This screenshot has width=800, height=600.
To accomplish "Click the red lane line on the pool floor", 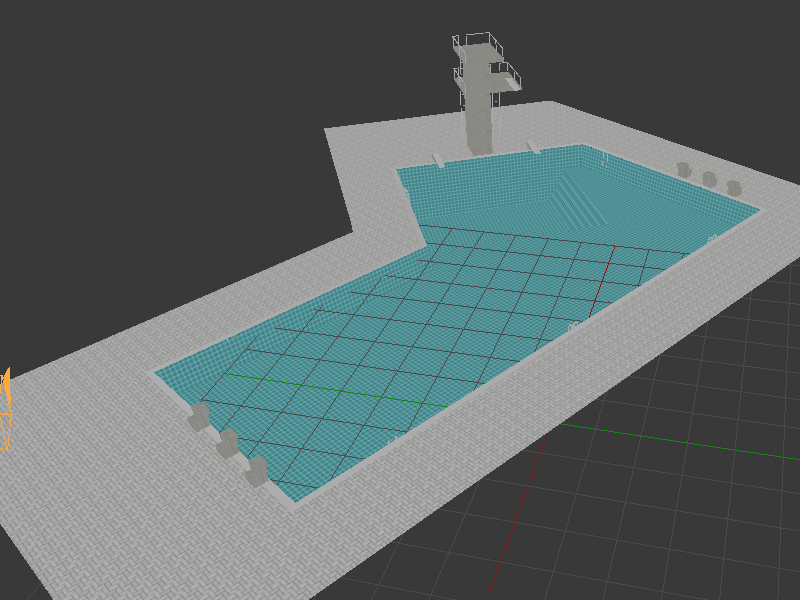I will point(603,280).
